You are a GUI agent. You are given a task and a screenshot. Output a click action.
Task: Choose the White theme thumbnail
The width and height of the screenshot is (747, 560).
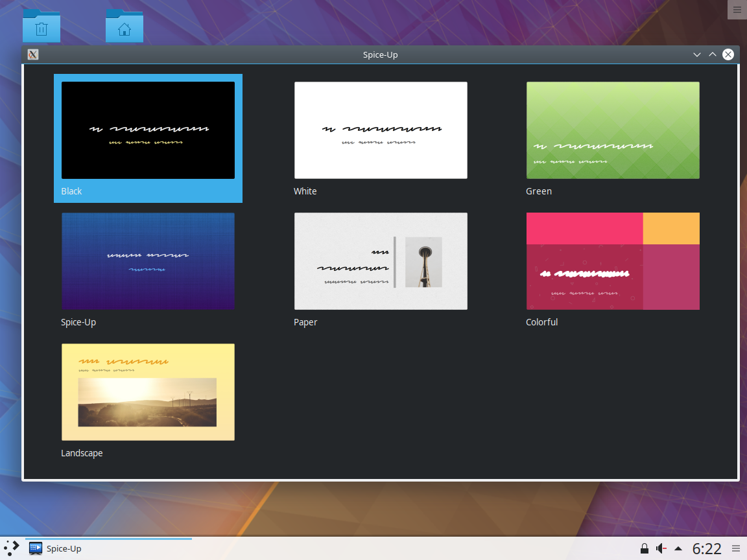pos(381,130)
